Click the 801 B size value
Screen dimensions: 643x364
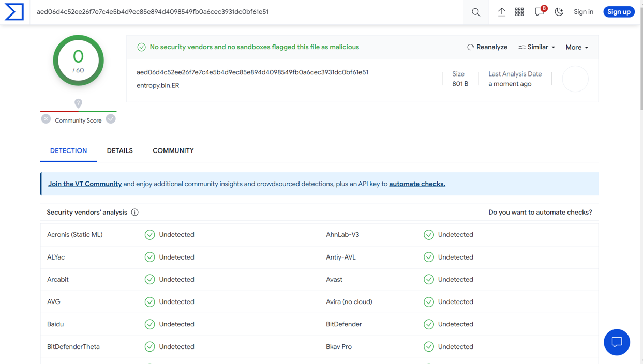click(x=460, y=84)
